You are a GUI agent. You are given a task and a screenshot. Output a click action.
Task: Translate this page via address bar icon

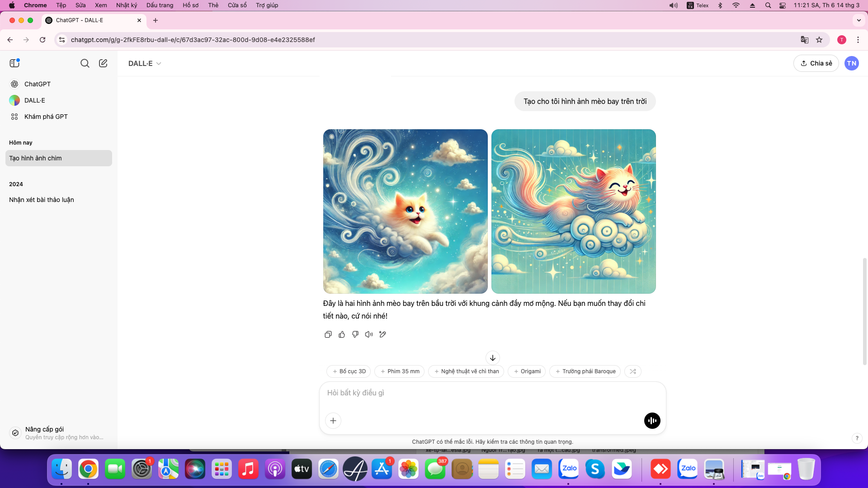tap(805, 40)
